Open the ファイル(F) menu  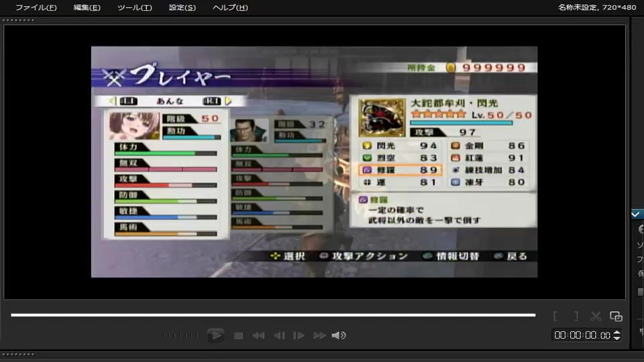point(36,7)
